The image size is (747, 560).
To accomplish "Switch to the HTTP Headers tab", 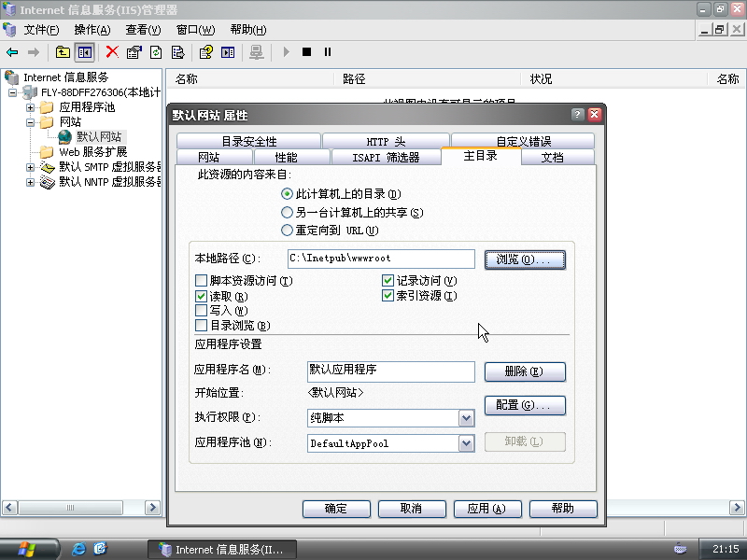I will (386, 141).
